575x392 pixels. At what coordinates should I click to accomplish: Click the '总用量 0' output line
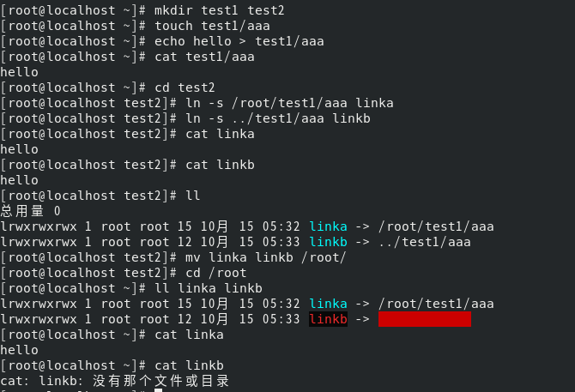31,211
